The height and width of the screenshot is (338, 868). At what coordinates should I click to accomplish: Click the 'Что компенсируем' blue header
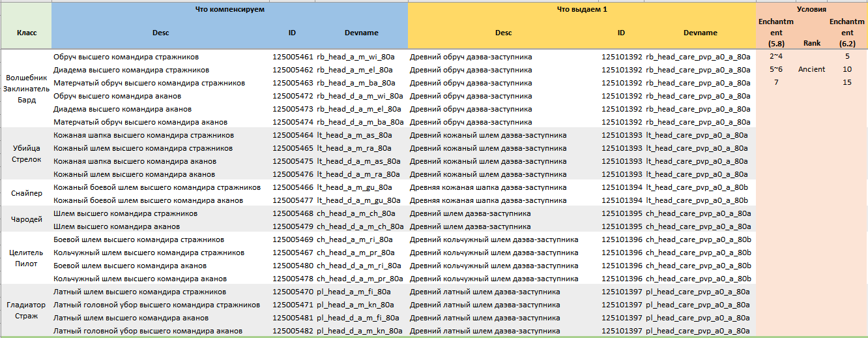click(229, 9)
